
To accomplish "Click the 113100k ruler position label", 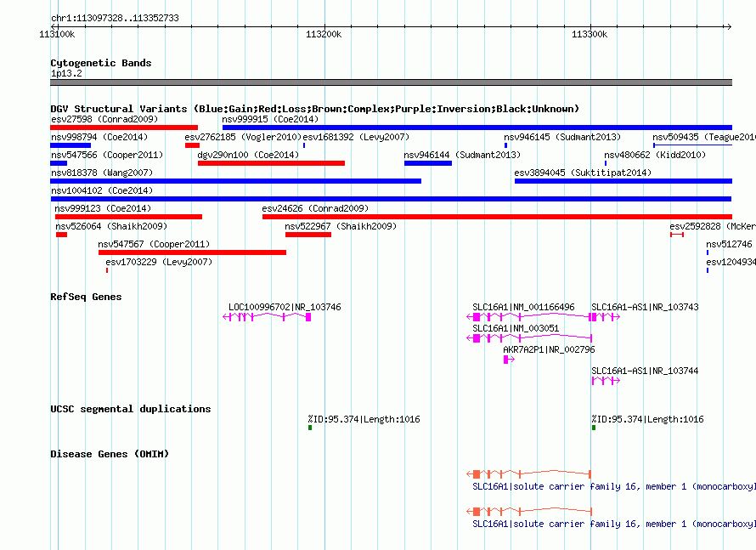I will click(x=57, y=34).
